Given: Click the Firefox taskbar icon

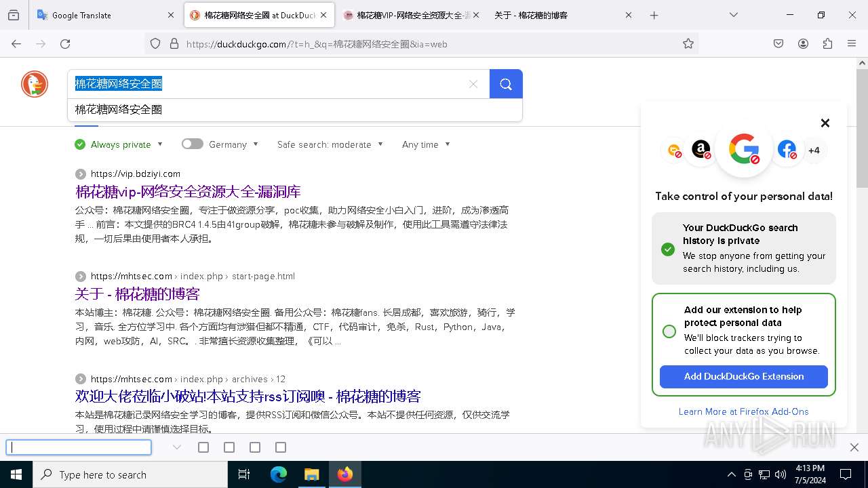Looking at the screenshot, I should 345,474.
